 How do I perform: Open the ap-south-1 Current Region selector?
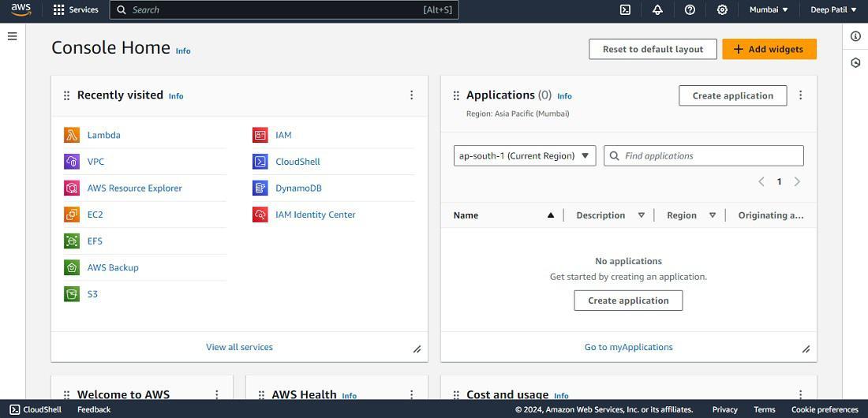pos(525,156)
